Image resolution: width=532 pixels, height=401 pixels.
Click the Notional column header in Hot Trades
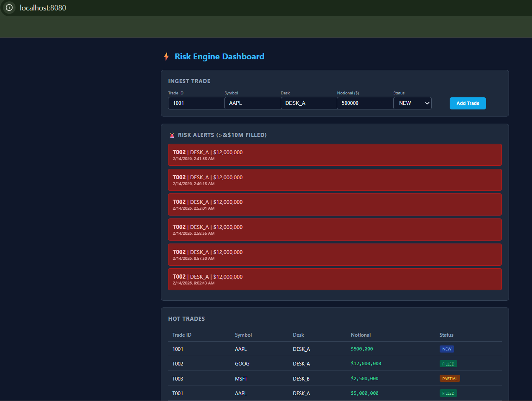361,335
